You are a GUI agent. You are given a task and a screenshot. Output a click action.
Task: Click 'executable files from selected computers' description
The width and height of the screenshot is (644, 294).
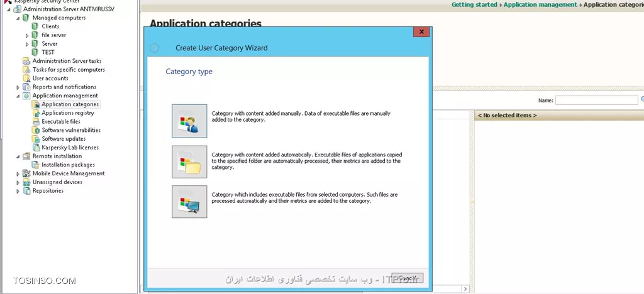pos(304,198)
